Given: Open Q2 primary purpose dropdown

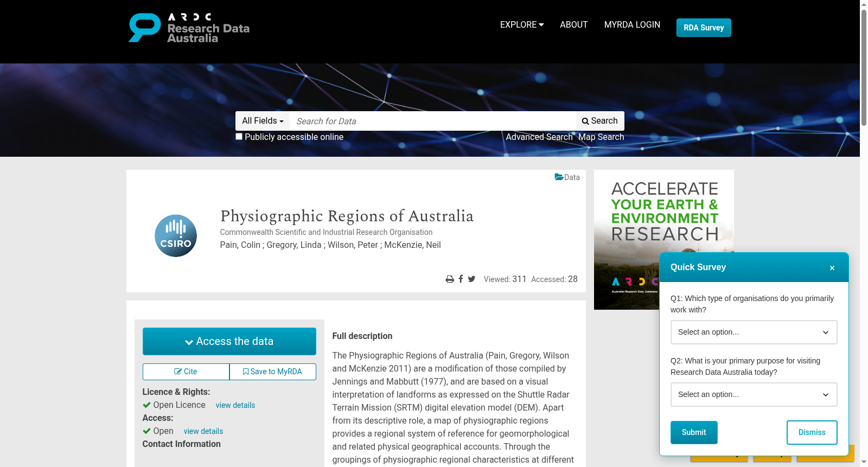Looking at the screenshot, I should pyautogui.click(x=754, y=395).
